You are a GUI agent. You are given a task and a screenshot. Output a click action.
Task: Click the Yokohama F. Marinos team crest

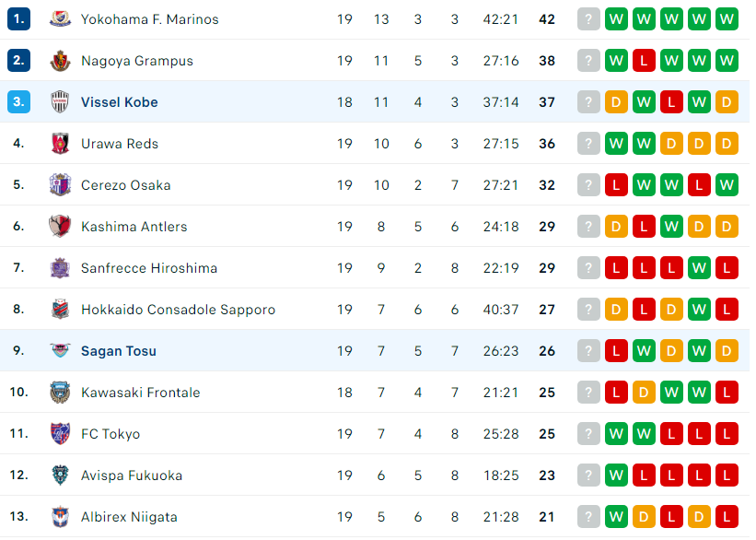60,19
